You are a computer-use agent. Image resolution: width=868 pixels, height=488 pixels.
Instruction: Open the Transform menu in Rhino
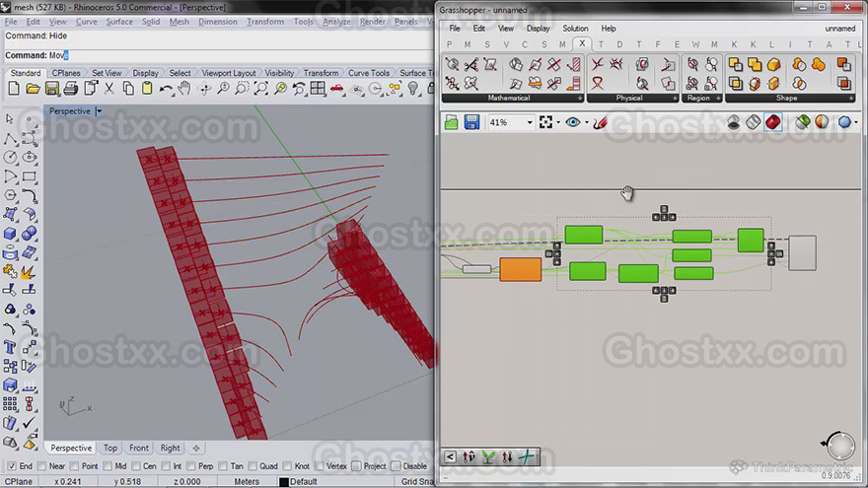coord(265,22)
